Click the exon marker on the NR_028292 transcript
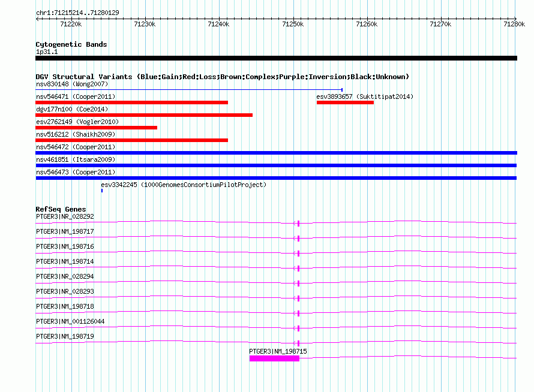This screenshot has width=534, height=392. tap(299, 224)
